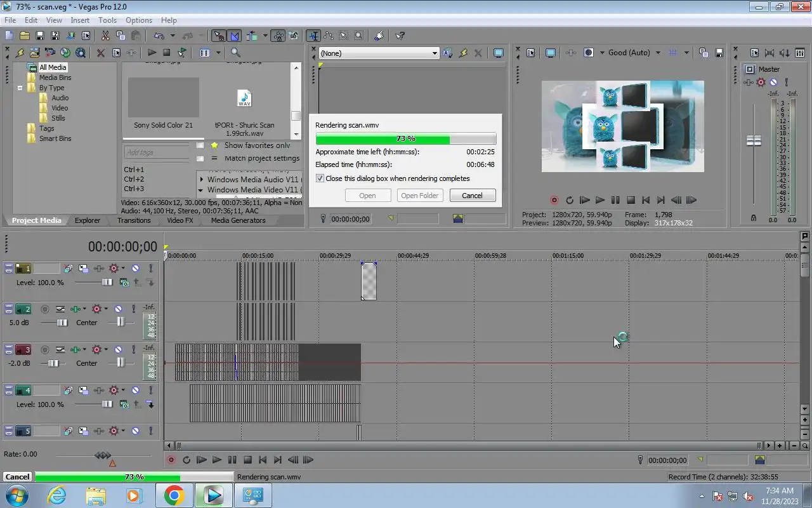Click the Record button under video preview
The height and width of the screenshot is (508, 812).
click(554, 200)
